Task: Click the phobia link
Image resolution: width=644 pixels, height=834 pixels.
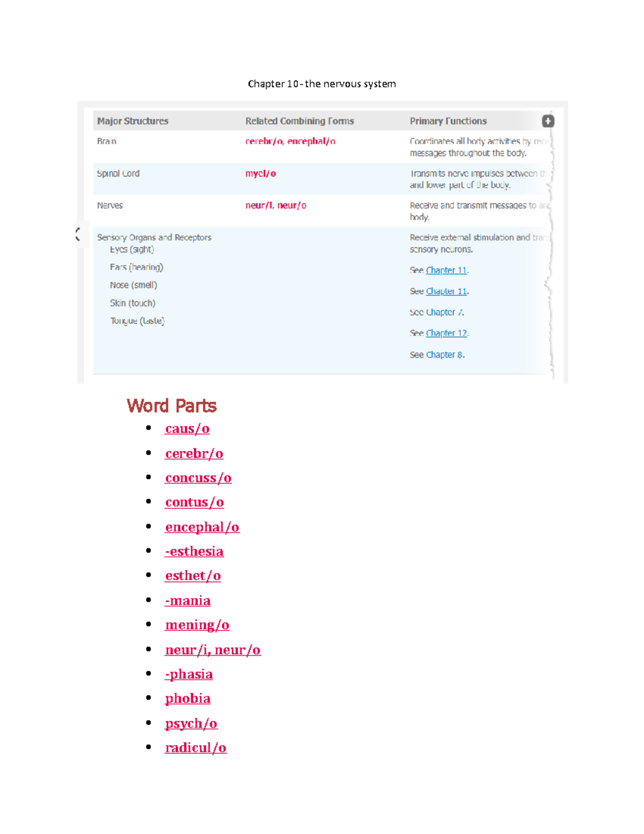Action: (x=187, y=699)
